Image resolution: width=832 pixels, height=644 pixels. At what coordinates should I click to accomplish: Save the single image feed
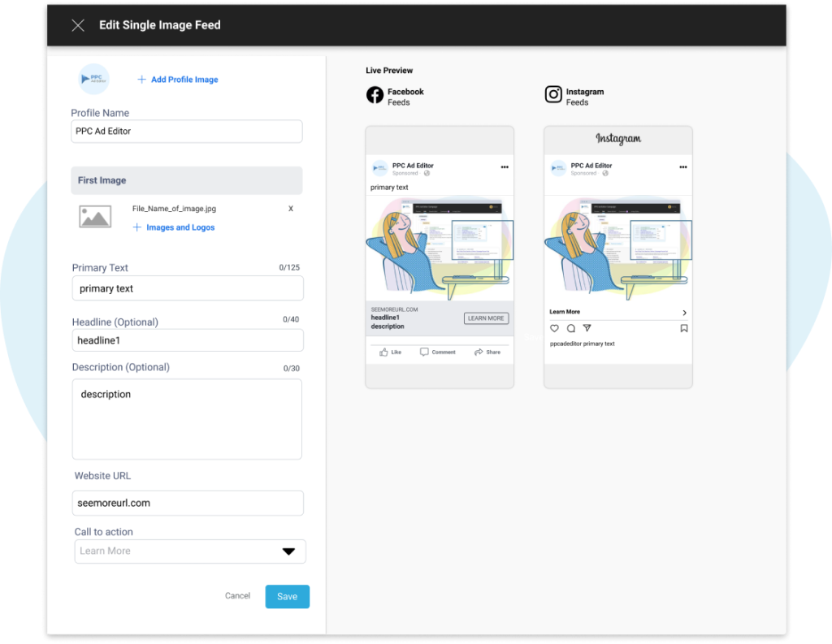click(x=287, y=595)
